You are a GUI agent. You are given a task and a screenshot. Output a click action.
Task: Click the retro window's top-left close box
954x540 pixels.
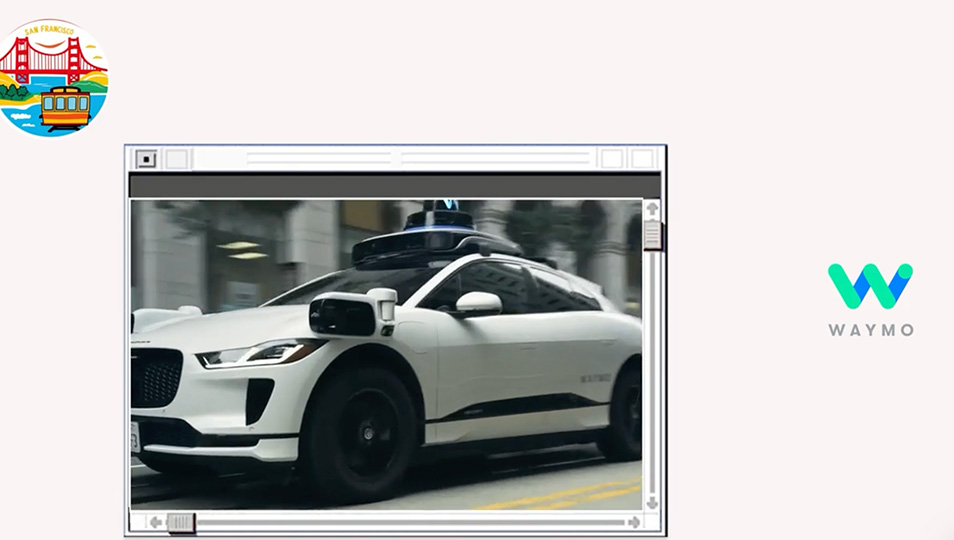point(146,159)
